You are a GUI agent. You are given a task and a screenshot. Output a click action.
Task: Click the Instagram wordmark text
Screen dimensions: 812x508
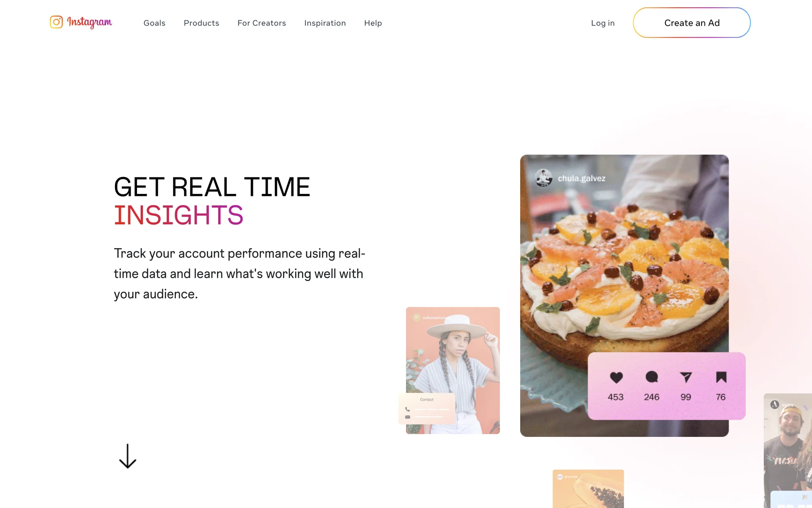coord(90,22)
